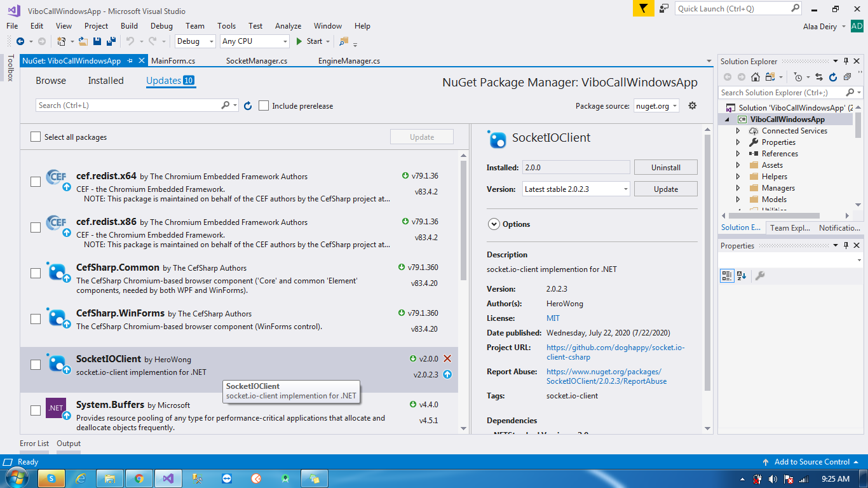Click red X uninstall icon for SocketIOClient
This screenshot has width=868, height=488.
(447, 358)
